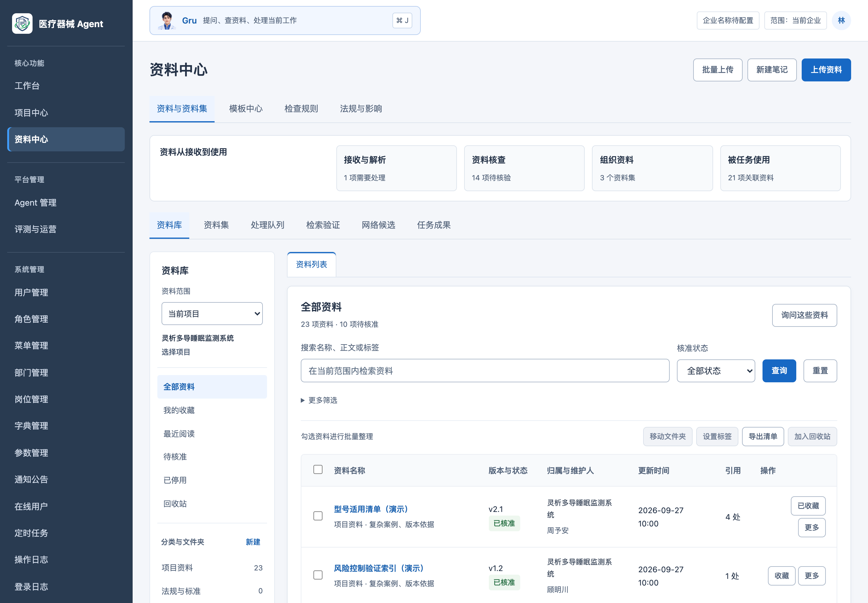The width and height of the screenshot is (868, 603).
Task: Click 收藏 for 风险控制验证索引 row
Action: click(x=782, y=576)
